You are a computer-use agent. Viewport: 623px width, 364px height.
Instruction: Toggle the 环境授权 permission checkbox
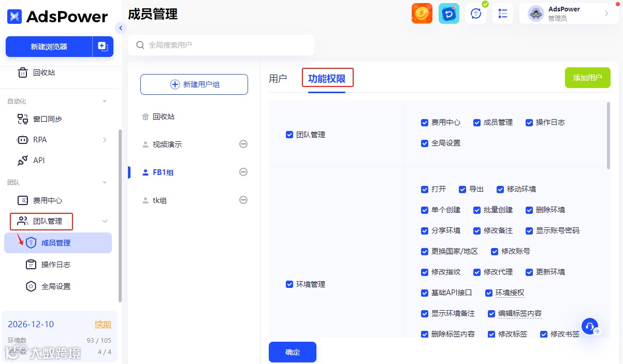[x=489, y=293]
